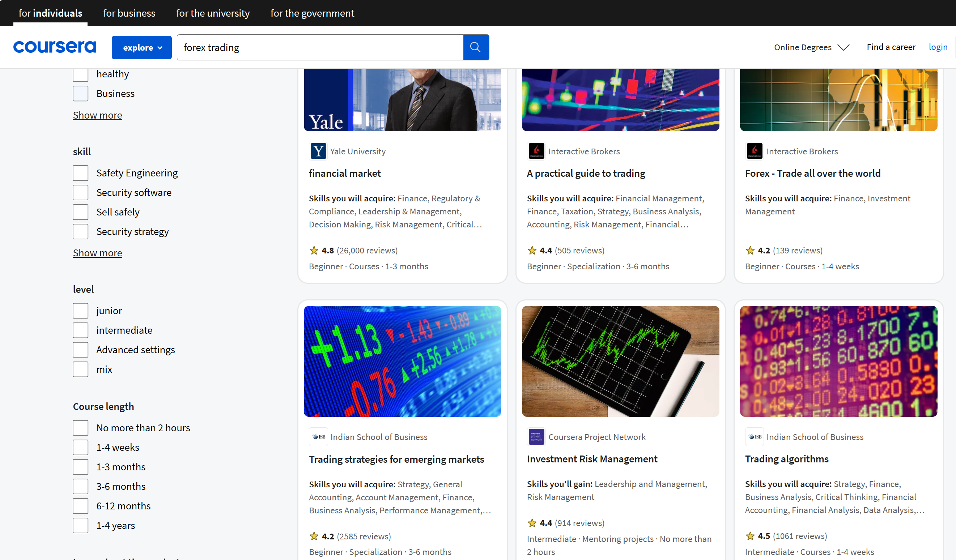
Task: Select the For Business tab
Action: [x=129, y=12]
